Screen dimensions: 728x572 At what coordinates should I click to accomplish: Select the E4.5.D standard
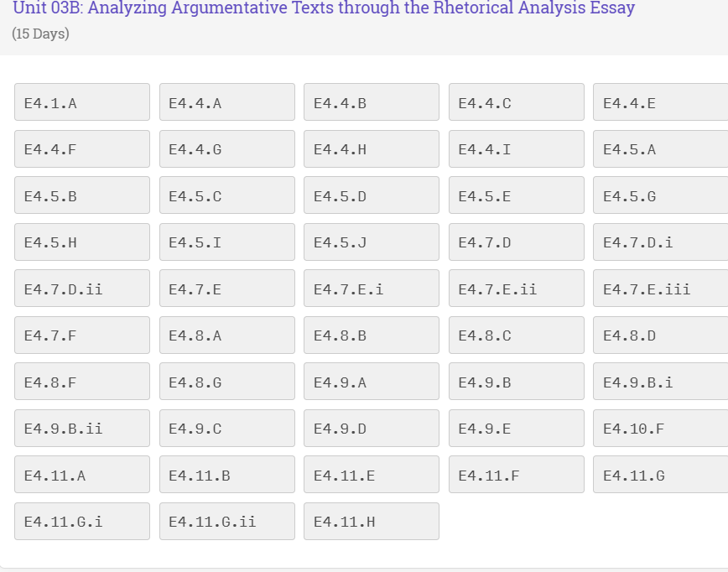(x=372, y=195)
